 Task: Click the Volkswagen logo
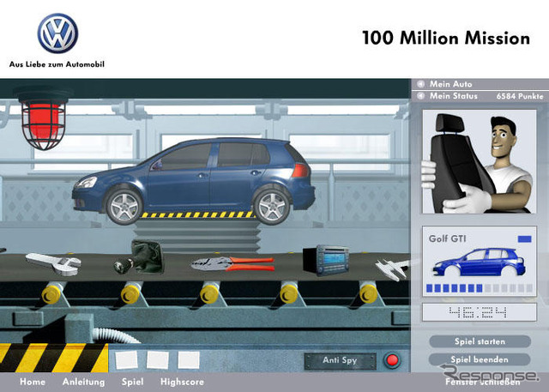57,33
